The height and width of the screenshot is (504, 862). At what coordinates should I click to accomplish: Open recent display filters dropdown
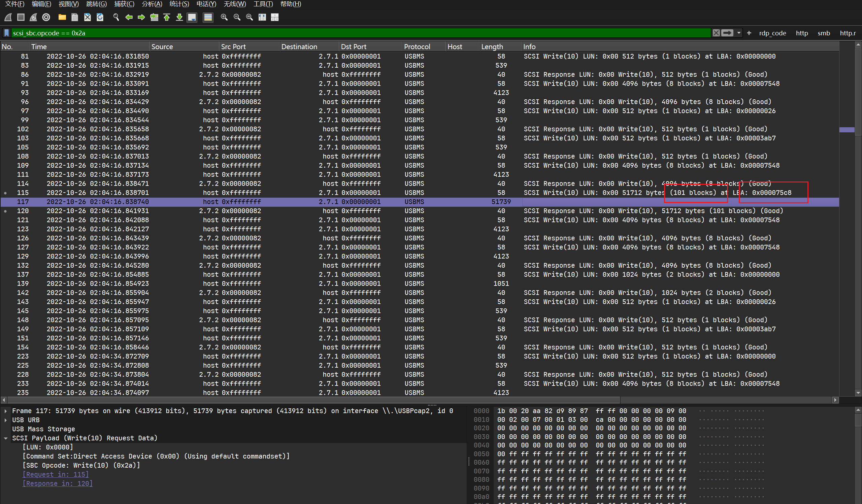pyautogui.click(x=739, y=33)
